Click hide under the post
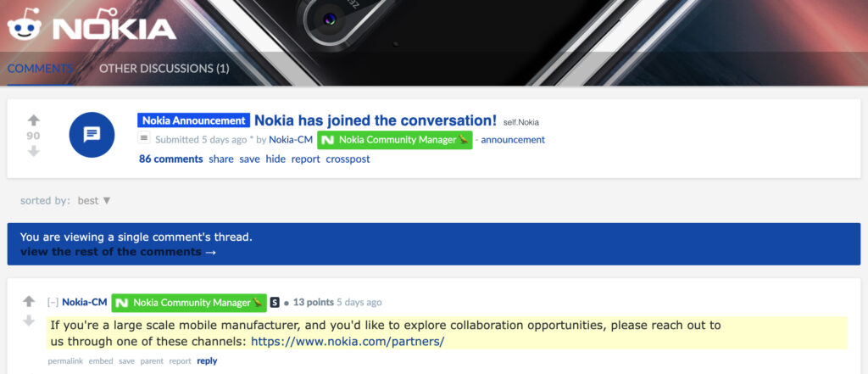 pyautogui.click(x=275, y=159)
